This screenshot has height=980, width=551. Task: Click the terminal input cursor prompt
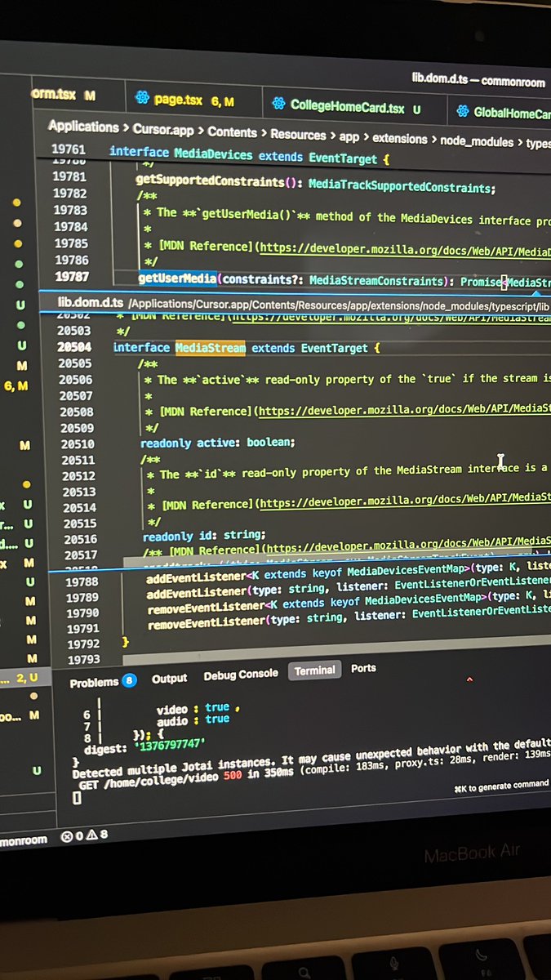click(x=77, y=798)
